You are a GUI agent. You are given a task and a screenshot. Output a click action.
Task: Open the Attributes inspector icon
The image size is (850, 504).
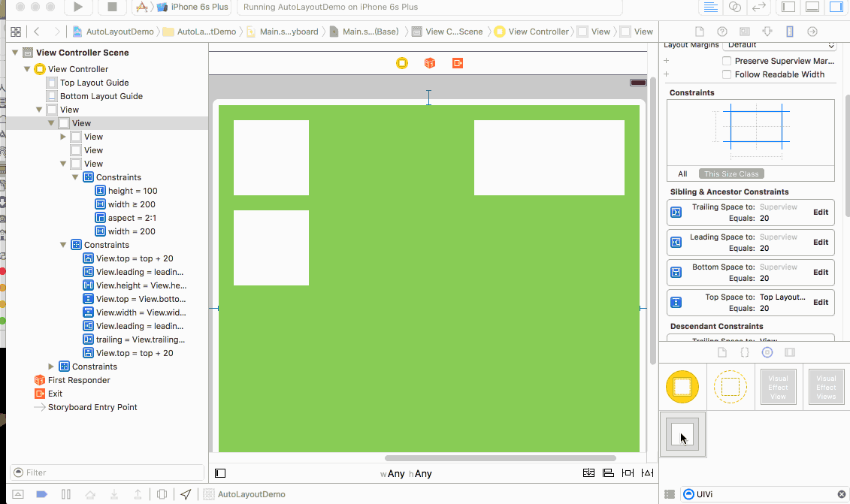(x=767, y=32)
